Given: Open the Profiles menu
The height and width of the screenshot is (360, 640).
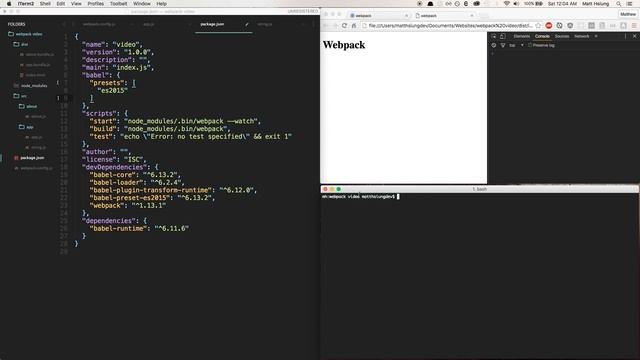Looking at the screenshot, I should [x=96, y=4].
